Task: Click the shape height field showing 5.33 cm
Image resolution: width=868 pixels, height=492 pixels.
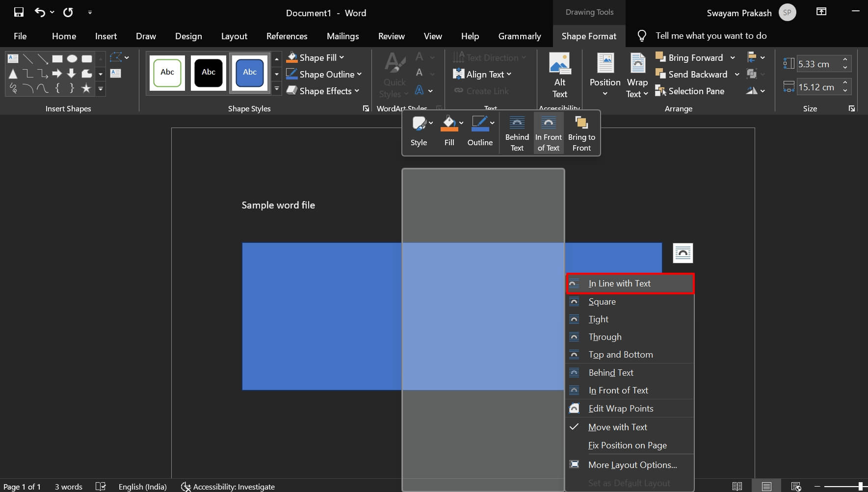Action: click(x=820, y=63)
